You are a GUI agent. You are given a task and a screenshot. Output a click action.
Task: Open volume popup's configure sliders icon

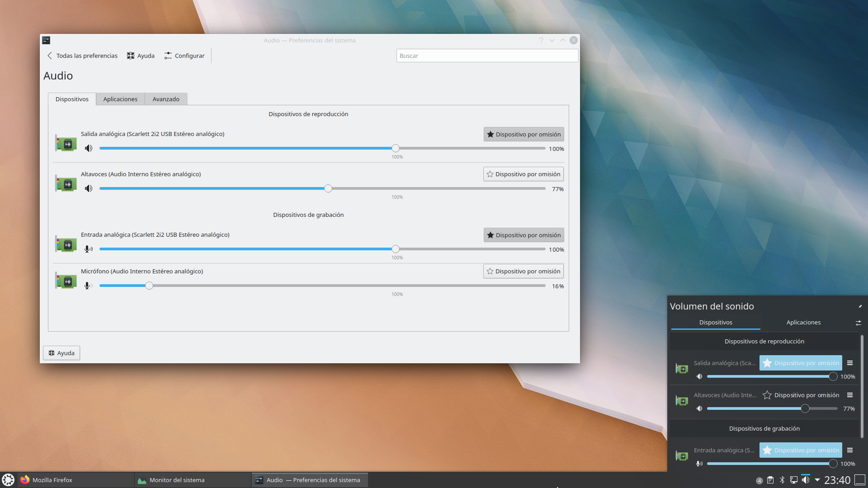(858, 323)
